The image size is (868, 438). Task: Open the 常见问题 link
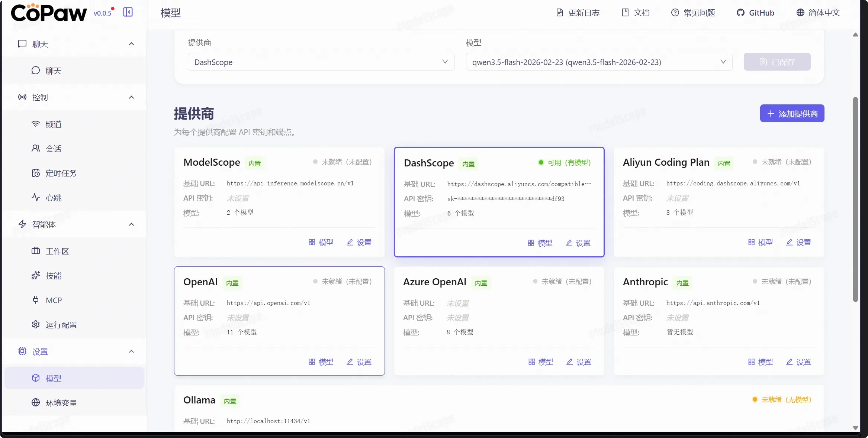click(x=693, y=13)
